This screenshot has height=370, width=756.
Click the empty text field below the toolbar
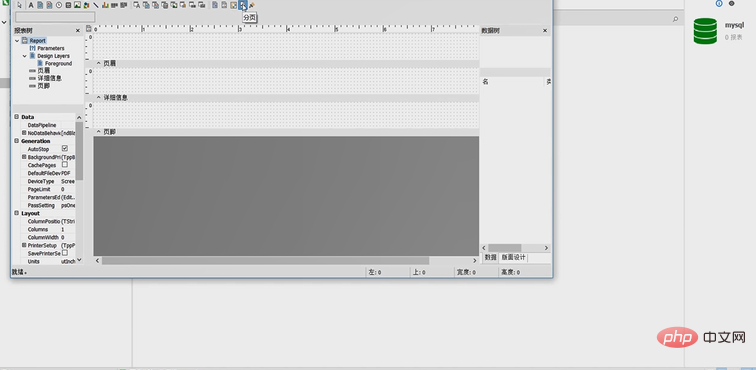(x=55, y=17)
